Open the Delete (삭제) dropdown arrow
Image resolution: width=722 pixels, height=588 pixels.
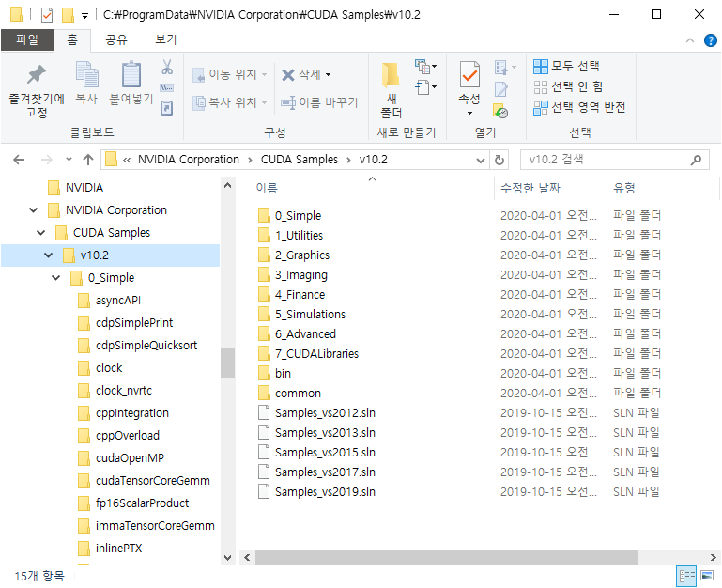pos(328,74)
